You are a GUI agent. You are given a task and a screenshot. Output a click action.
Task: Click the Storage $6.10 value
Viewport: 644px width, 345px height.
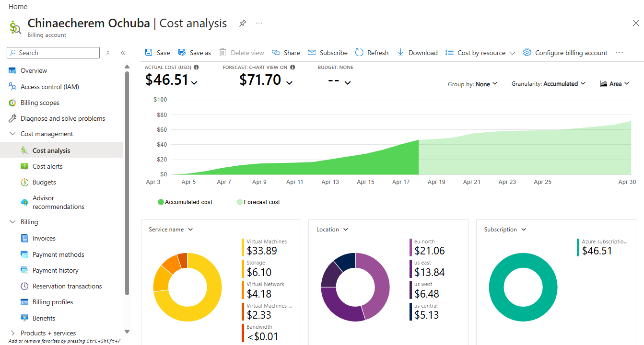coord(259,272)
